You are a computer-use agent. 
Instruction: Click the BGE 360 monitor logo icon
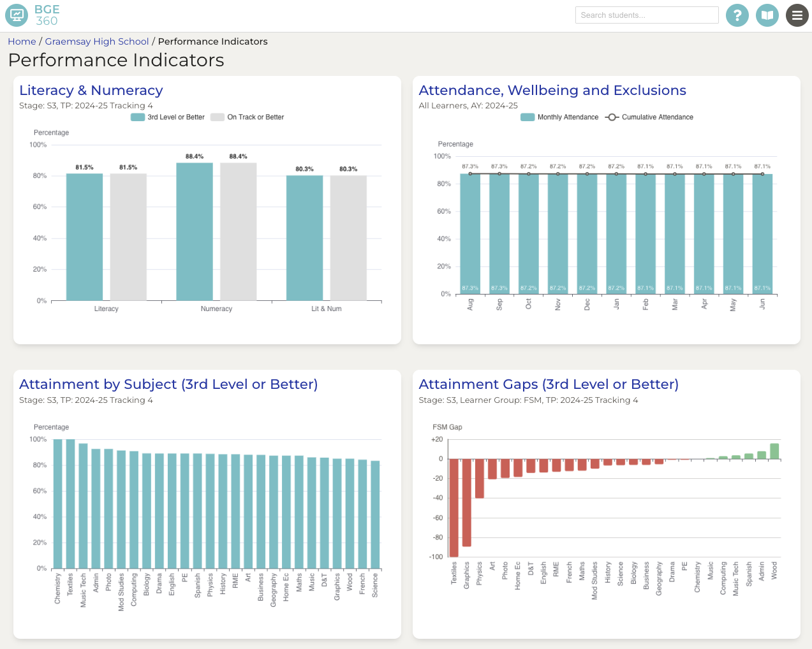tap(16, 15)
